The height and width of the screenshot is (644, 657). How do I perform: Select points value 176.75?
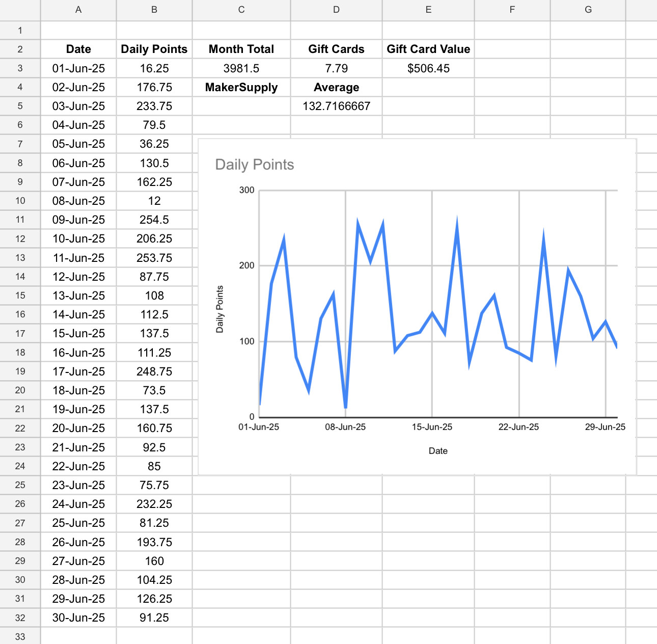[x=154, y=87]
